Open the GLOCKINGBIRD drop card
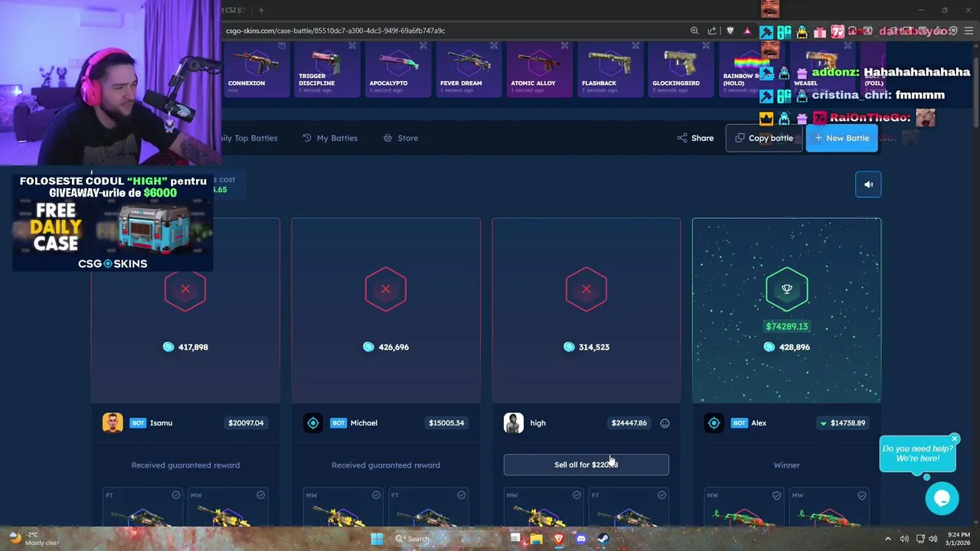 click(681, 70)
